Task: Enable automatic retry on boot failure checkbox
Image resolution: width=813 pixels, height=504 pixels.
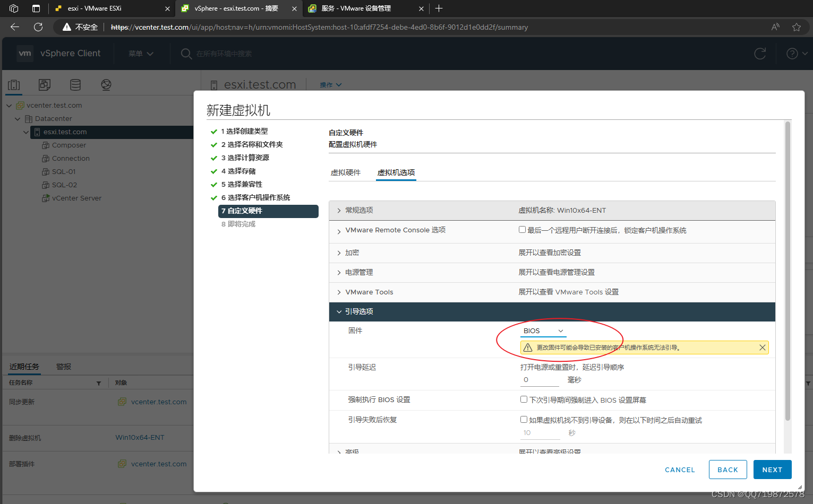Action: click(524, 420)
